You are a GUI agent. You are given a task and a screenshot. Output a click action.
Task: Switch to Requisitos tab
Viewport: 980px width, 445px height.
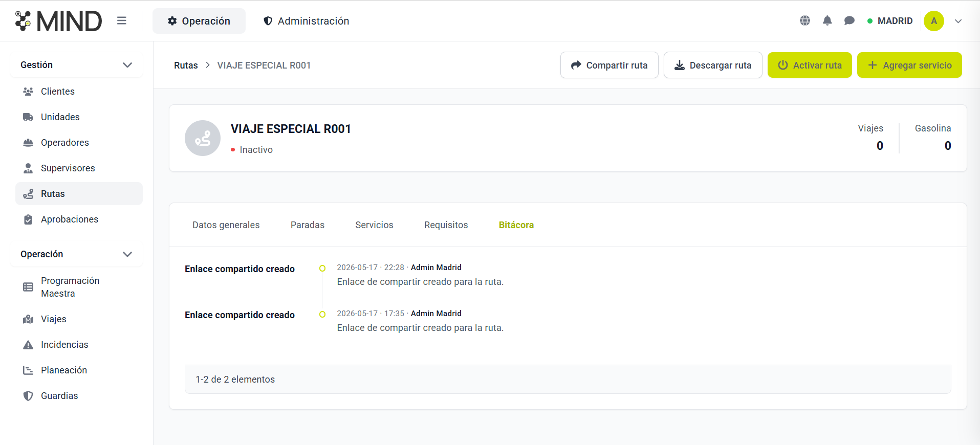tap(446, 225)
